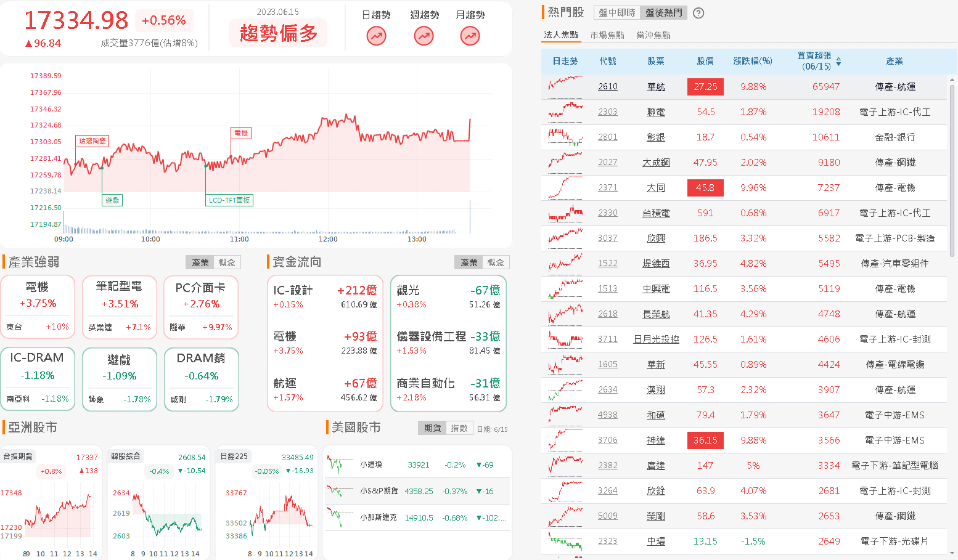
Task: Select 產業 toggle in 資金流向 section
Action: [x=469, y=262]
